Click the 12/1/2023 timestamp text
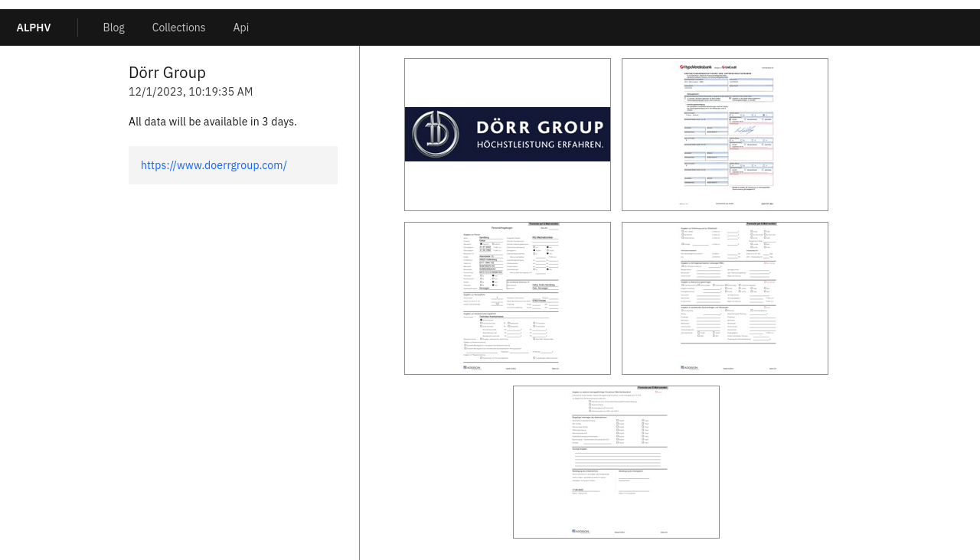Viewport: 980px width, 560px height. point(191,92)
